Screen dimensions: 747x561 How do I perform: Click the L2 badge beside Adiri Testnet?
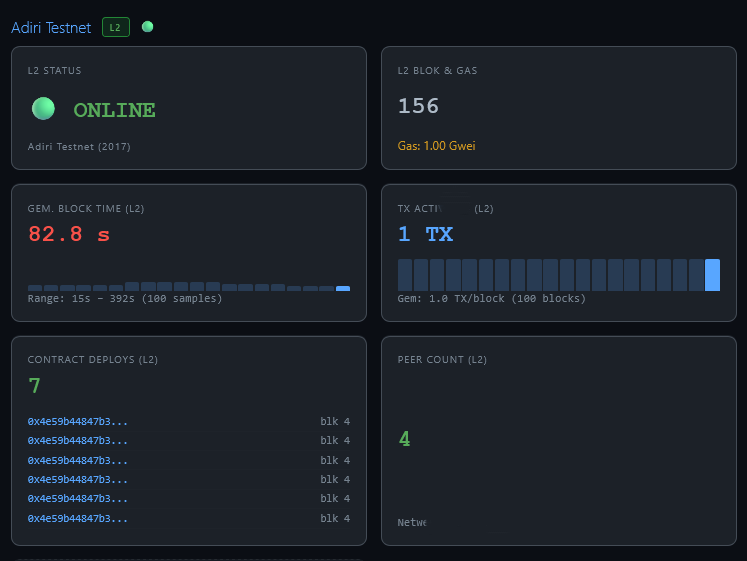tap(116, 27)
